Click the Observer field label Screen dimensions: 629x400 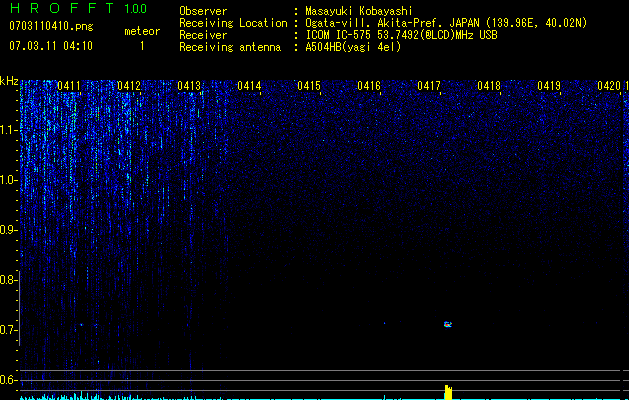click(x=203, y=11)
